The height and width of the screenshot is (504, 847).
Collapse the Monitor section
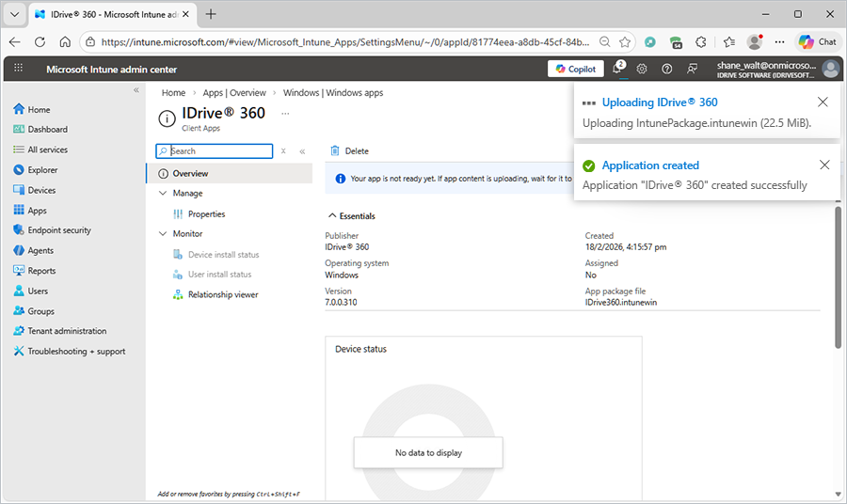click(163, 233)
